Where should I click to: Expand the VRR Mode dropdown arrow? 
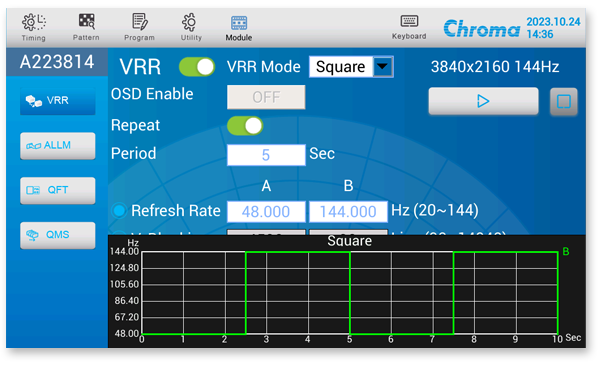click(x=383, y=67)
